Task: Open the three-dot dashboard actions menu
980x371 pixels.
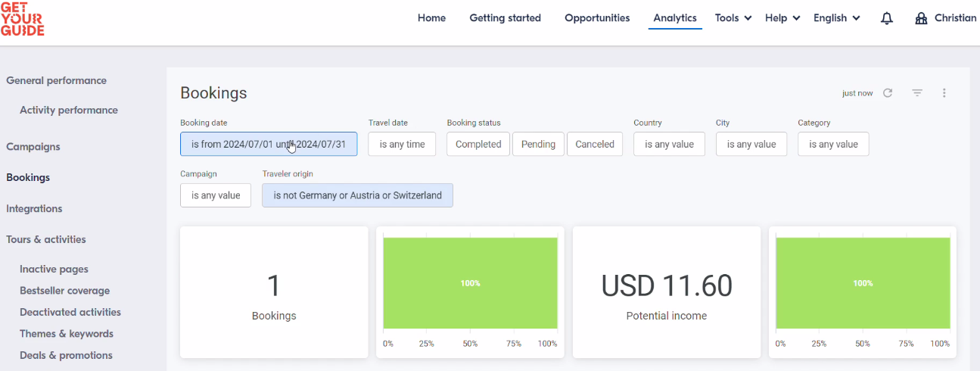Action: coord(944,93)
